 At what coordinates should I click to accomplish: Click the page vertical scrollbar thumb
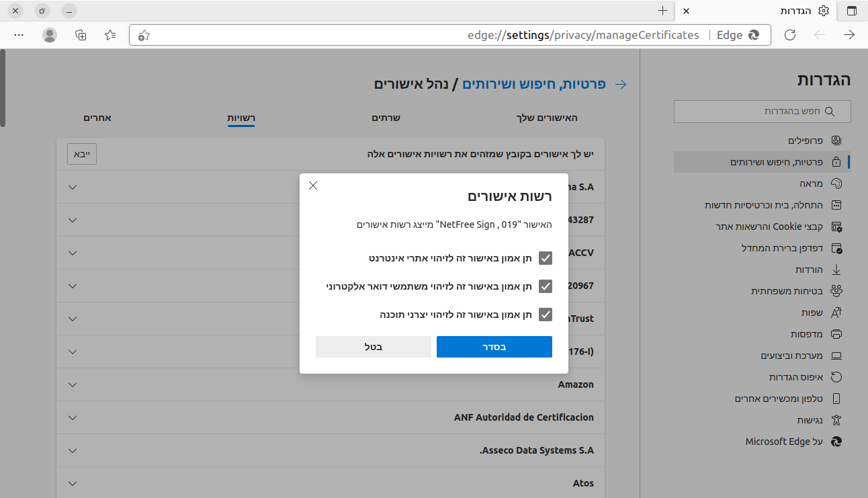[3, 87]
